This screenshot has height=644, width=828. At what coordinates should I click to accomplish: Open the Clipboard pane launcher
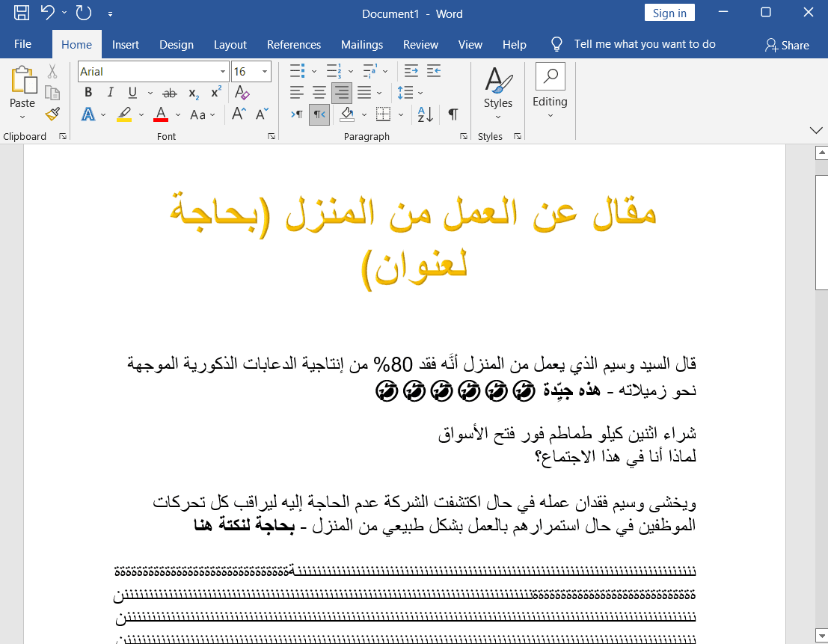pos(63,137)
